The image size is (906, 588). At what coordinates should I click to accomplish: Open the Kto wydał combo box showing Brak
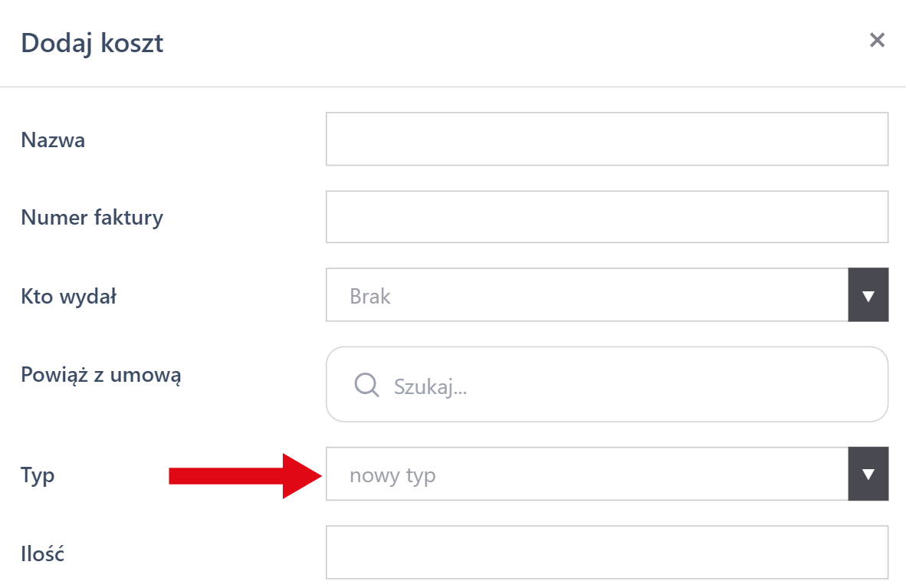pos(586,295)
